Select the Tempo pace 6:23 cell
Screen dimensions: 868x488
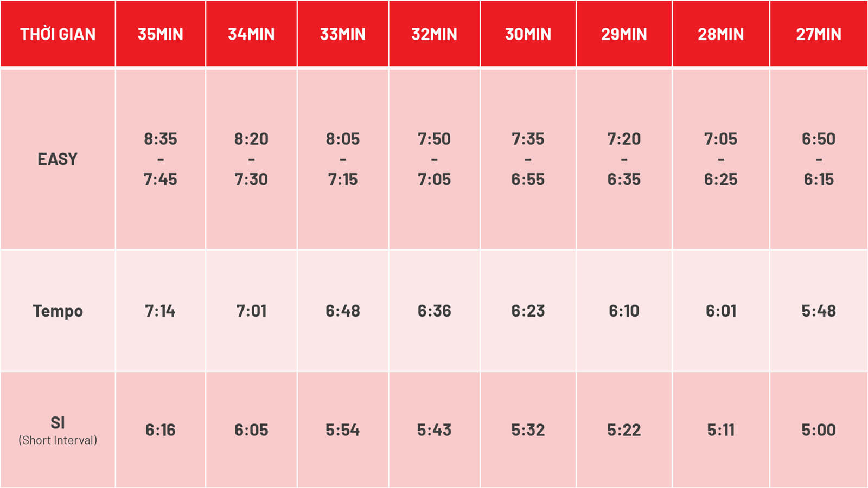tap(528, 311)
